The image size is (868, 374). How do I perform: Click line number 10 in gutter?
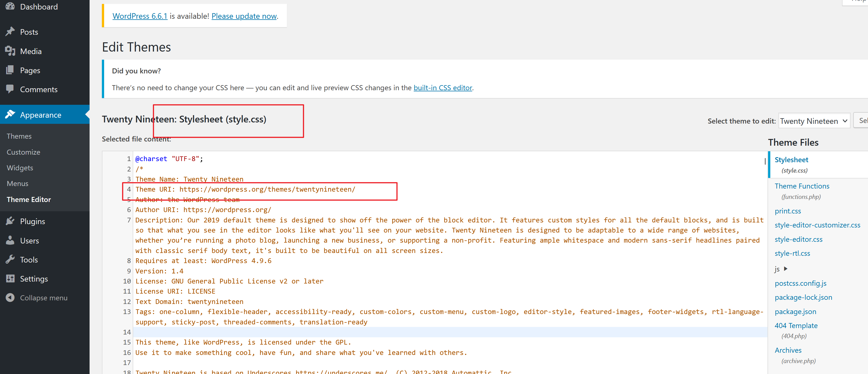[x=127, y=281]
